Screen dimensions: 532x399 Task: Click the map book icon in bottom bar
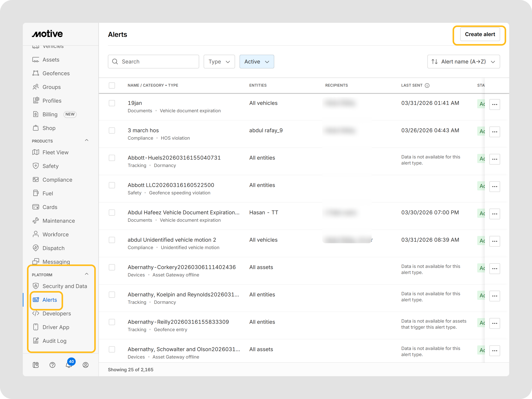click(36, 365)
